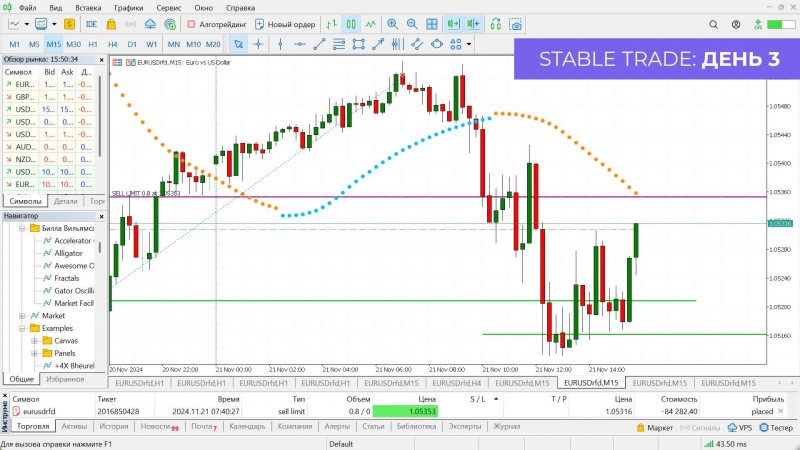800x450 pixels.
Task: Click the Navigator vertical scrollbar
Action: (99, 247)
